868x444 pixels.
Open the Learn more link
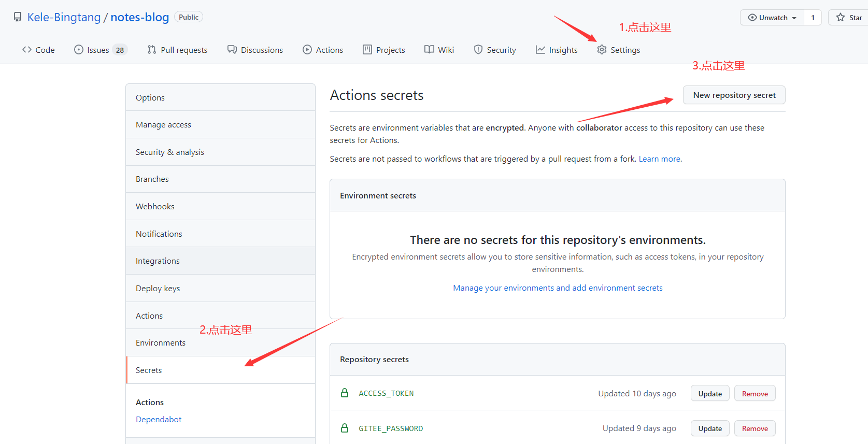(659, 159)
